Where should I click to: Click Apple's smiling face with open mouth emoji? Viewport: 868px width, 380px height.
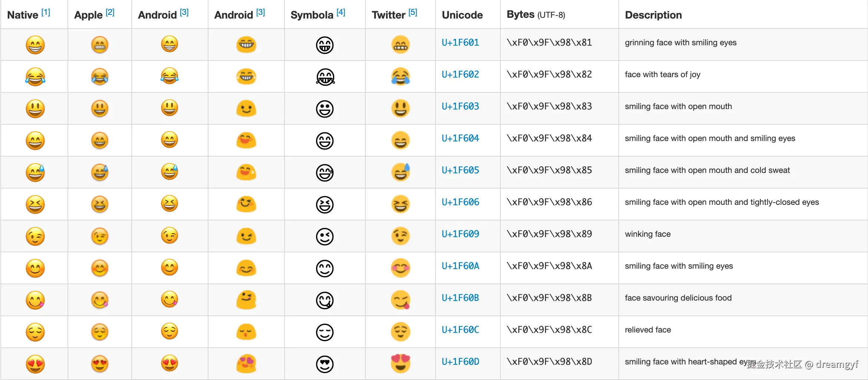tap(100, 109)
